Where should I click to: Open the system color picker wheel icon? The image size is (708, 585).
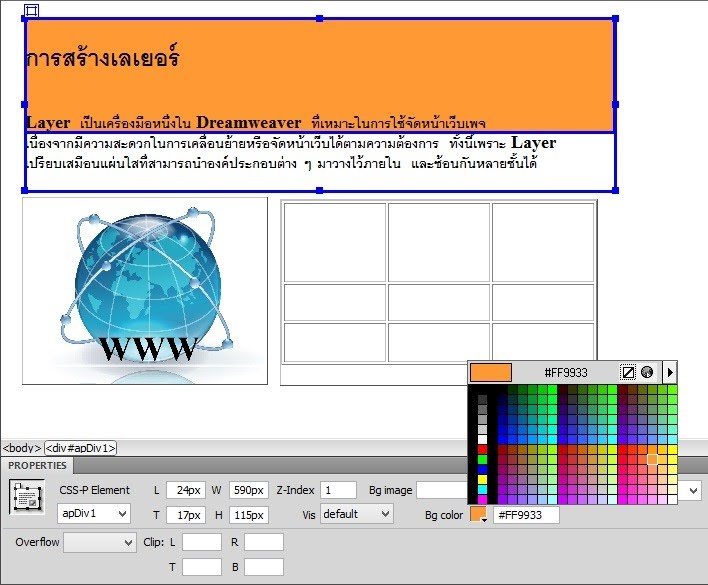coord(647,372)
